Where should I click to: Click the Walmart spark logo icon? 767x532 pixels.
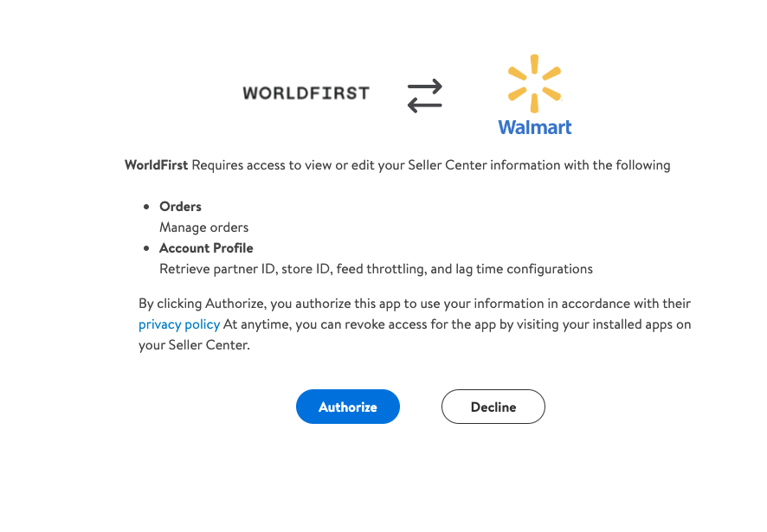pos(534,81)
